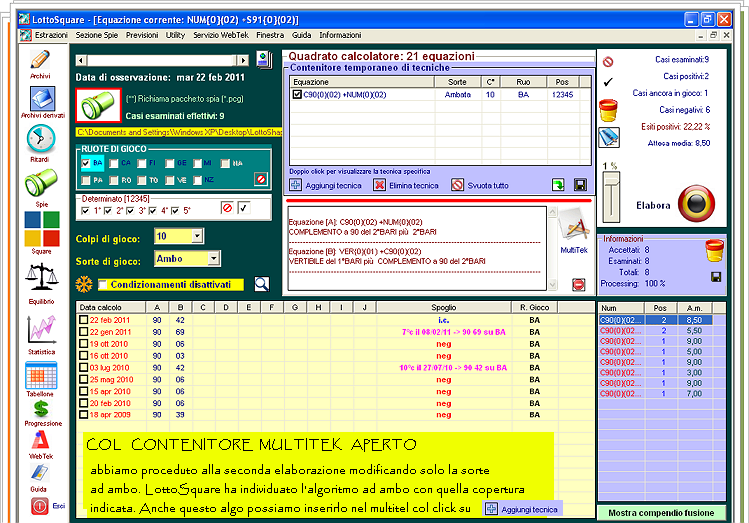749x523 pixels.
Task: Click the Spoglio column header
Action: (444, 308)
